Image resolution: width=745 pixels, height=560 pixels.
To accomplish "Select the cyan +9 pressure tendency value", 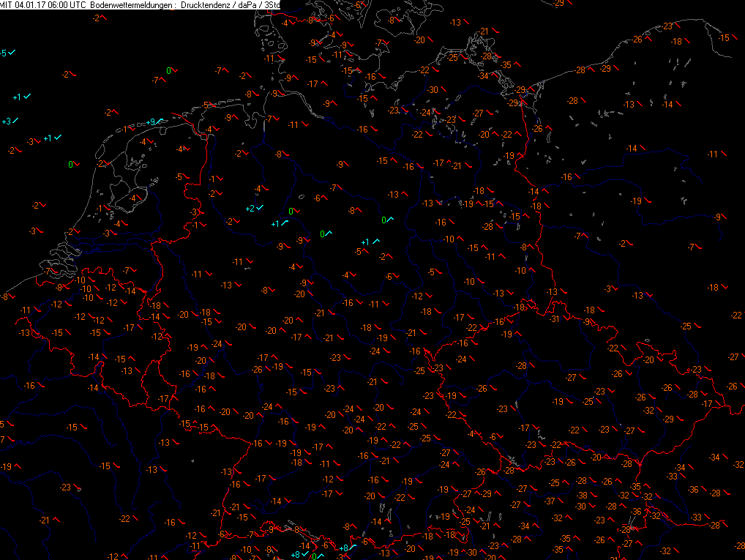I will point(151,122).
